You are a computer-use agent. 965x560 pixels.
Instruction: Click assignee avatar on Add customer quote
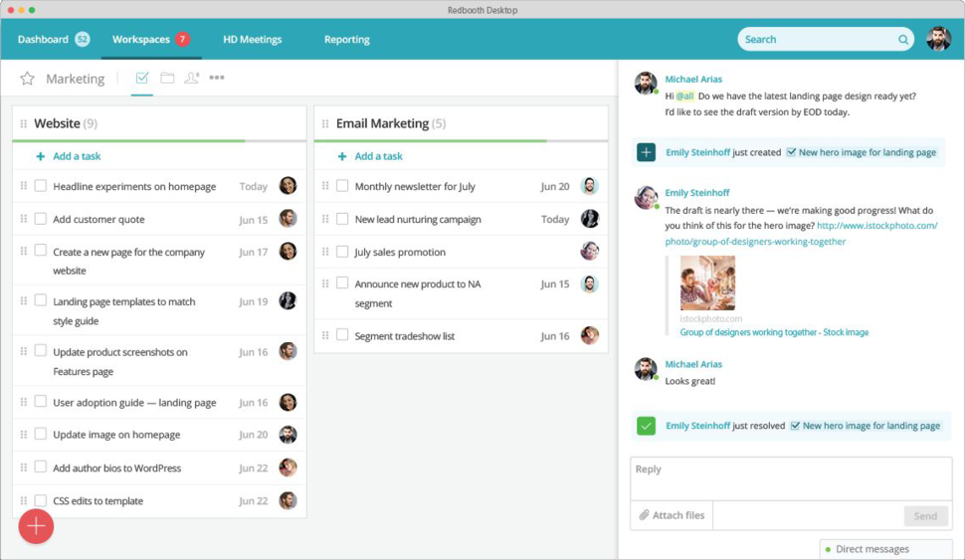pos(288,219)
